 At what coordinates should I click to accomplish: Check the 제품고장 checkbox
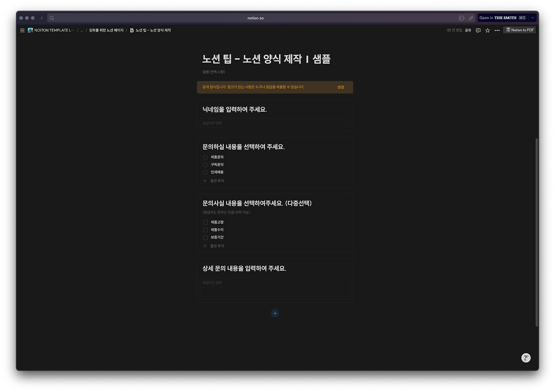[205, 222]
